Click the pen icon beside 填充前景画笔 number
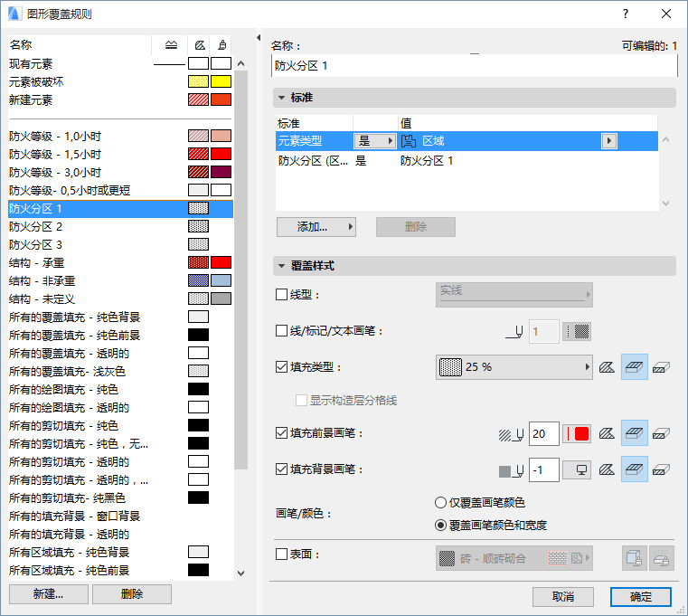Image resolution: width=688 pixels, height=616 pixels. pyautogui.click(x=511, y=435)
